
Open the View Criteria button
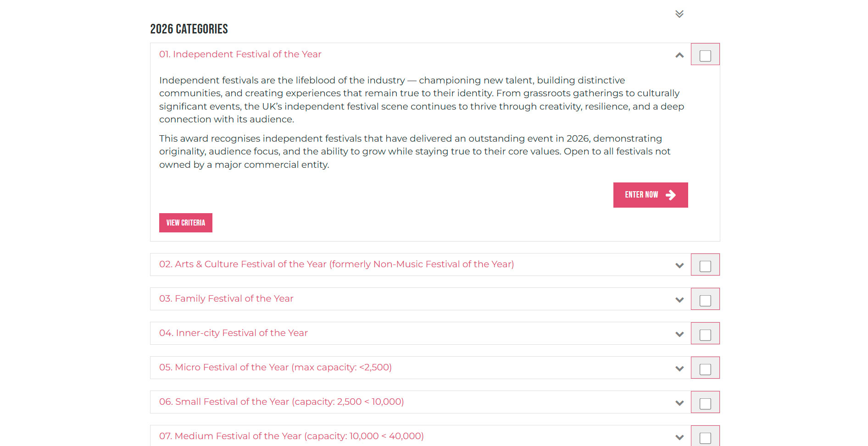186,223
